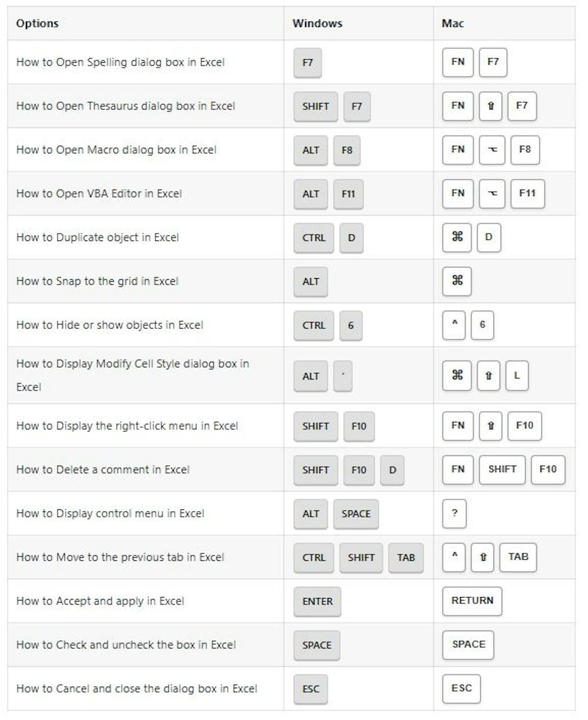588x720 pixels.
Task: Select the Mac column header
Action: 452,24
